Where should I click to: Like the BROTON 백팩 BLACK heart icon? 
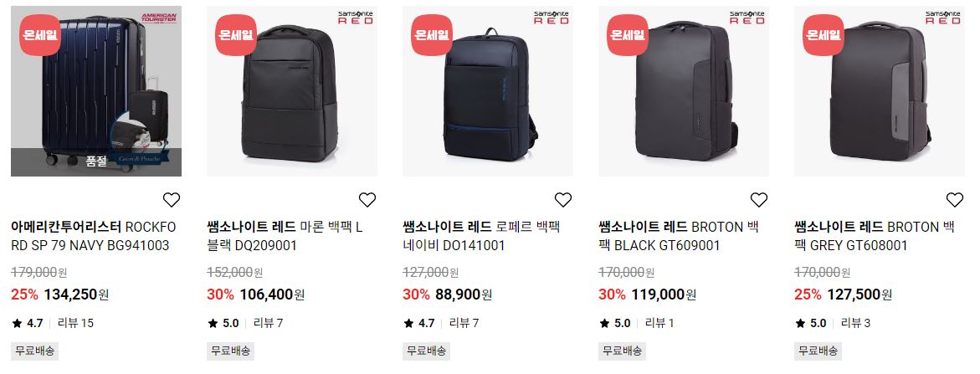759,200
